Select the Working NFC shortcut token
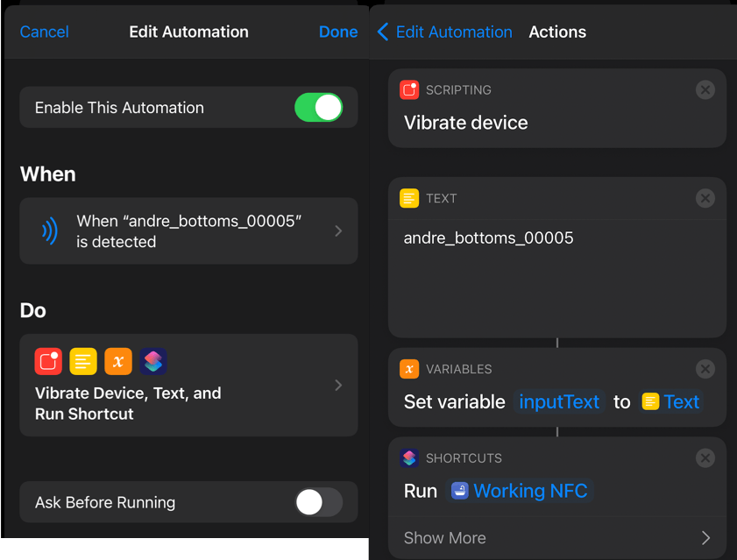Image resolution: width=737 pixels, height=560 pixels. pos(520,491)
